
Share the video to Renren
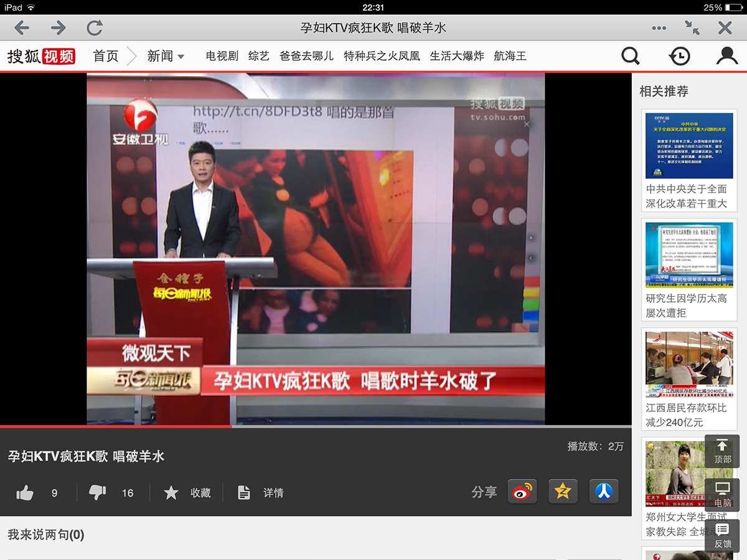tap(604, 492)
